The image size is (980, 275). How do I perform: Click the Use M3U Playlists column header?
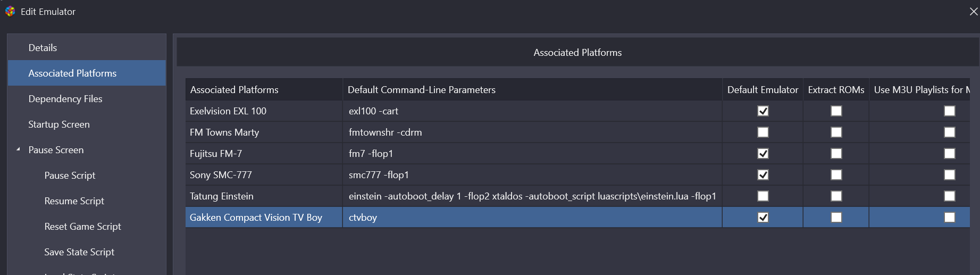pos(920,89)
